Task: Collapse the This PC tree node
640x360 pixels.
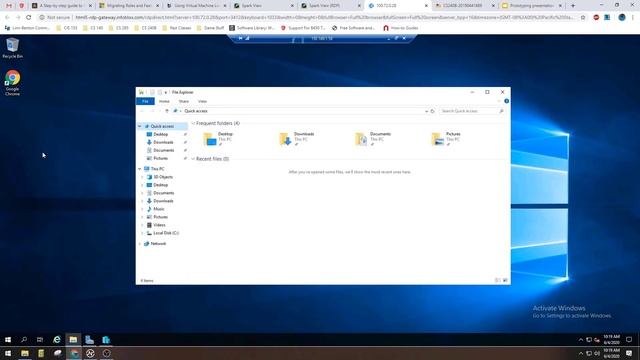Action: (x=140, y=169)
